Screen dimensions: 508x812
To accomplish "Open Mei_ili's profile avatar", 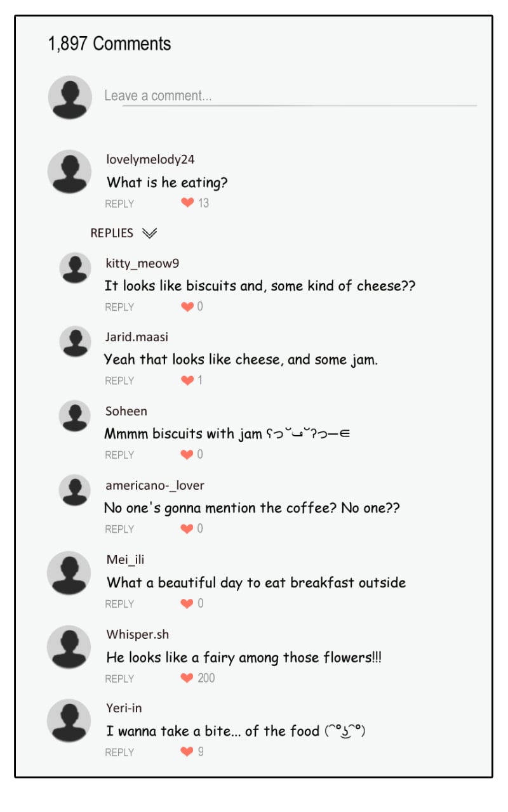I will (x=70, y=573).
